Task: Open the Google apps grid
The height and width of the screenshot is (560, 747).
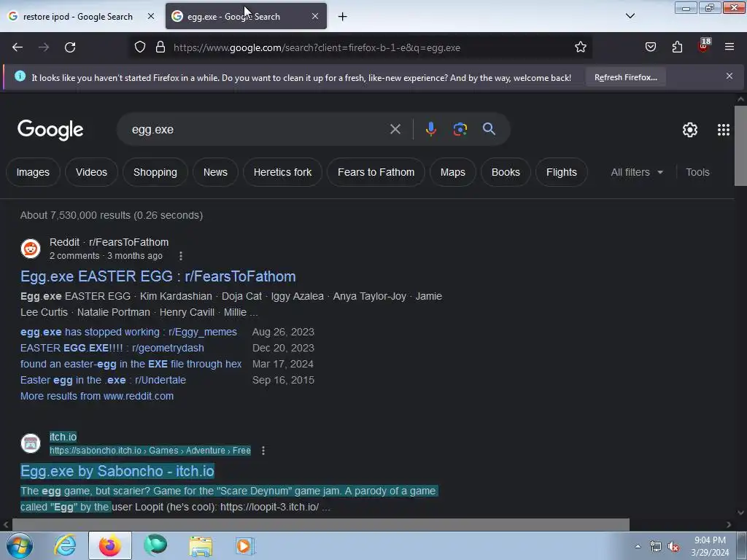Action: [723, 130]
